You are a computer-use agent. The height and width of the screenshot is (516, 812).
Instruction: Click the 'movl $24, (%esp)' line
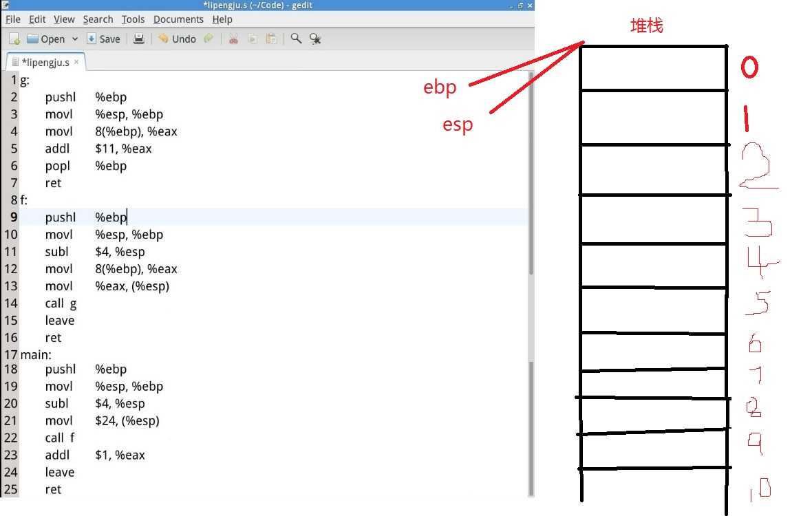click(102, 421)
